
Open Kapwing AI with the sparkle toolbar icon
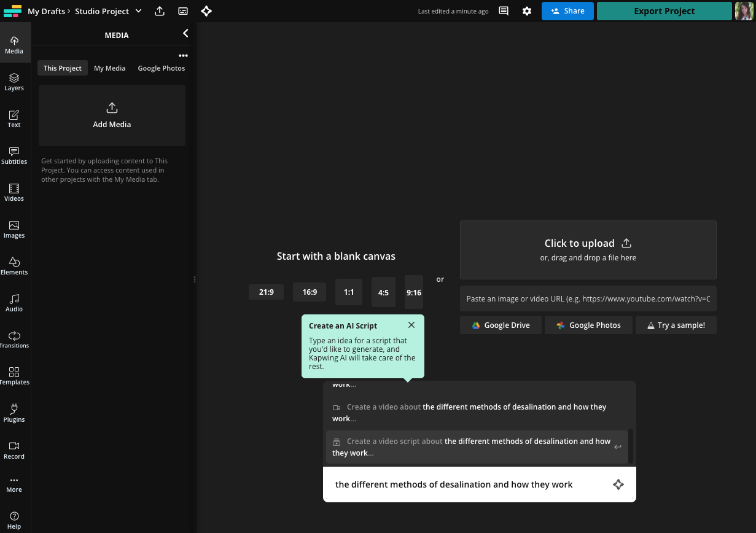tap(206, 11)
